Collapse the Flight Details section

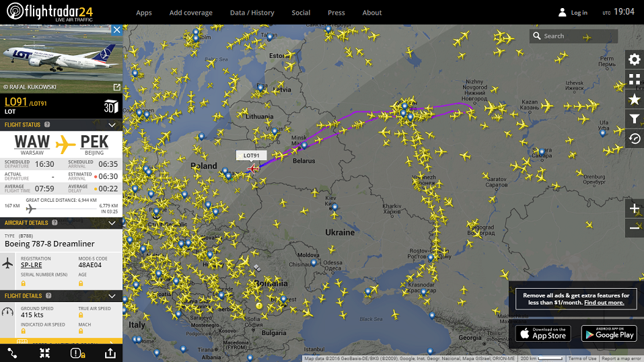point(112,296)
